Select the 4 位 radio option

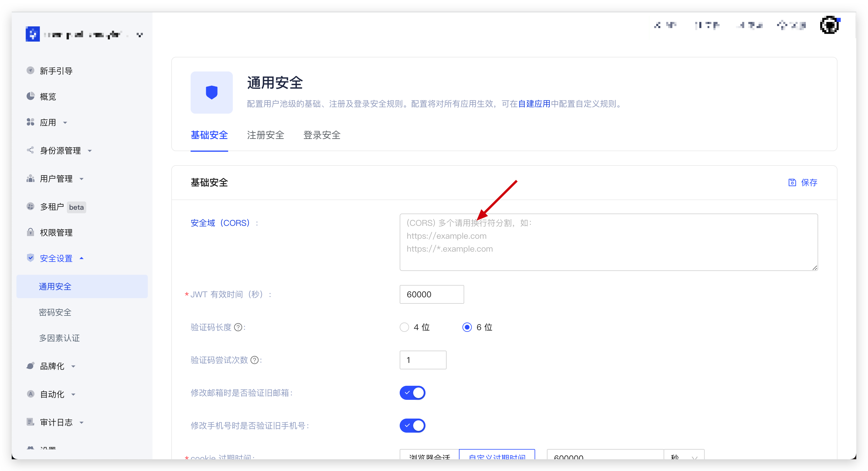point(404,327)
